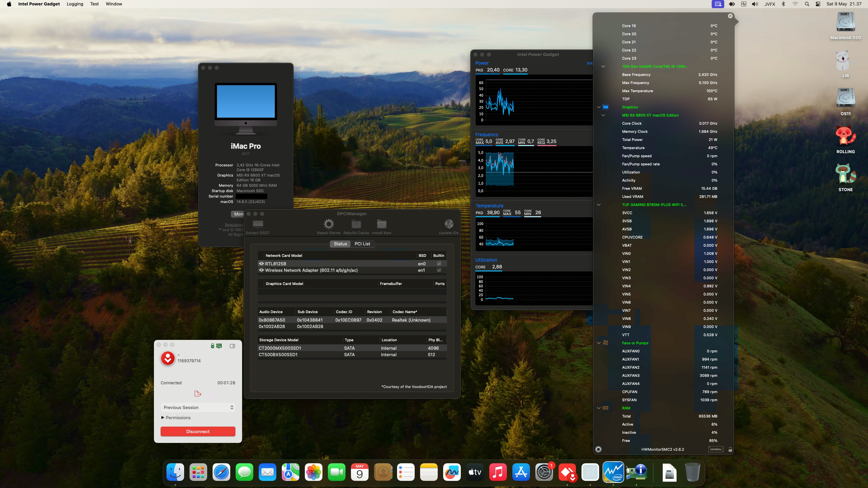The height and width of the screenshot is (488, 868).
Task: Click the Frequency graph in Intel Power Gadget
Action: coord(534,171)
